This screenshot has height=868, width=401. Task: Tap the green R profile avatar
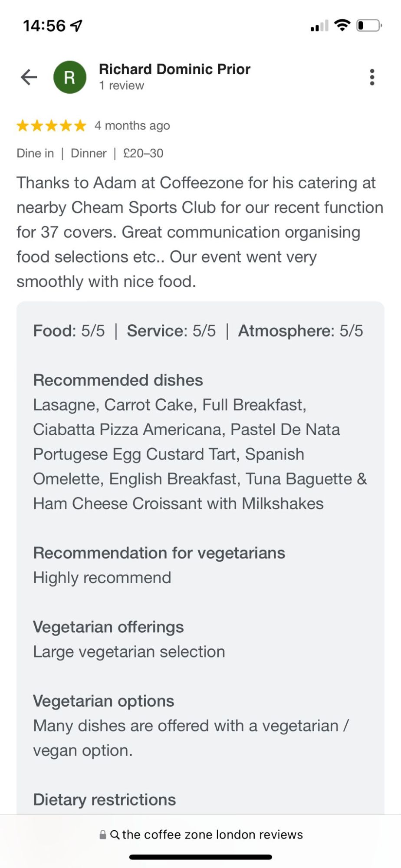tap(70, 77)
